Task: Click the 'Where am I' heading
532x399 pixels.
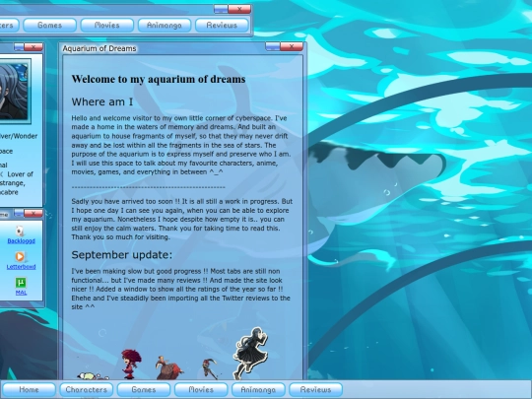Action: pyautogui.click(x=102, y=101)
